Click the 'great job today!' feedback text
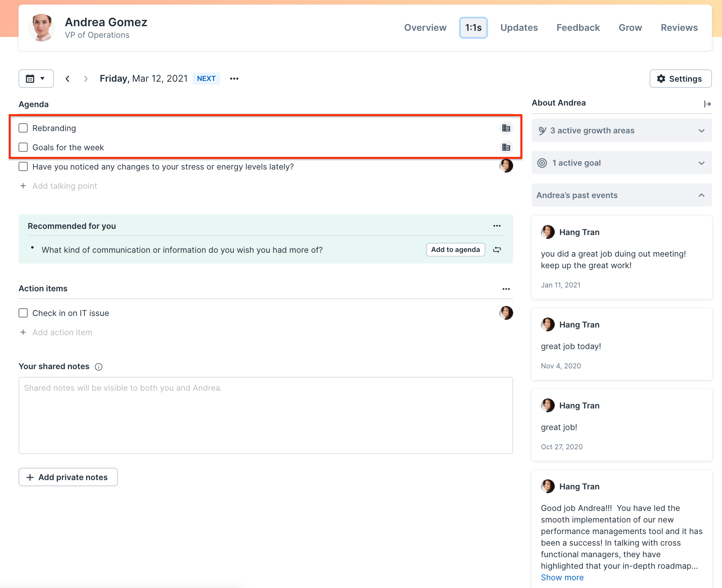The width and height of the screenshot is (722, 588). 571,346
